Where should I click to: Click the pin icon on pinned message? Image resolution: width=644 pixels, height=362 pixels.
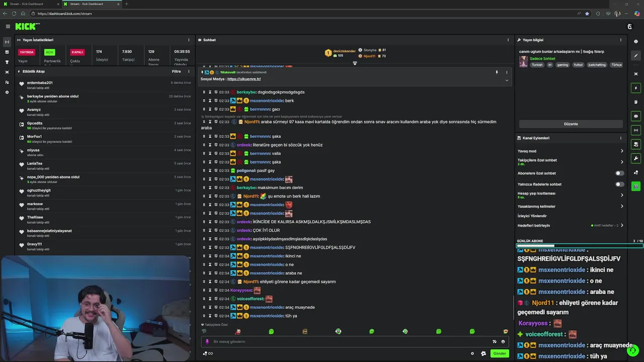point(497,72)
